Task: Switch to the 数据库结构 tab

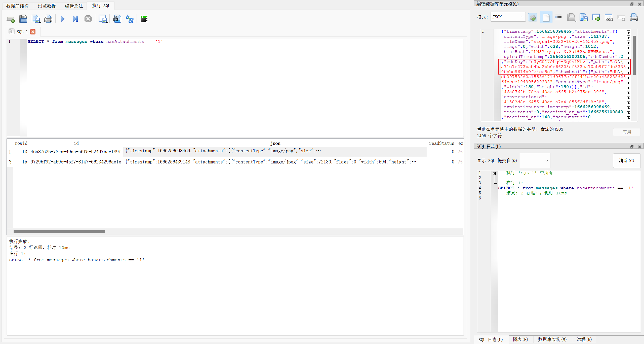Action: 17,6
